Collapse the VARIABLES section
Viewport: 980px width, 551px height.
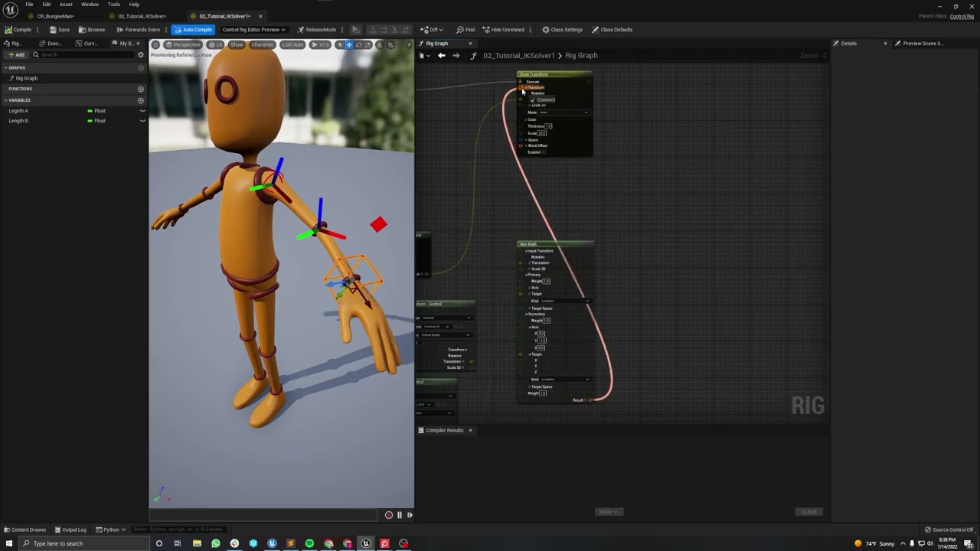(x=6, y=100)
